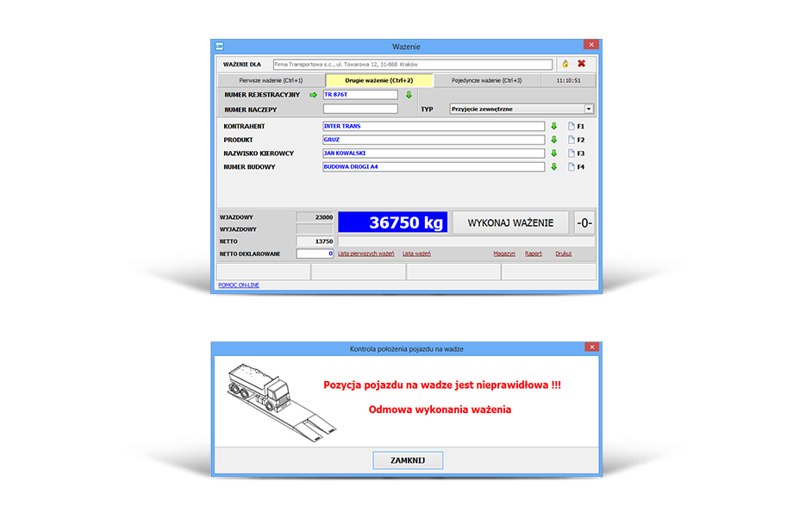Click green down arrow next to registration number
Image resolution: width=812 pixels, height=532 pixels.
409,95
